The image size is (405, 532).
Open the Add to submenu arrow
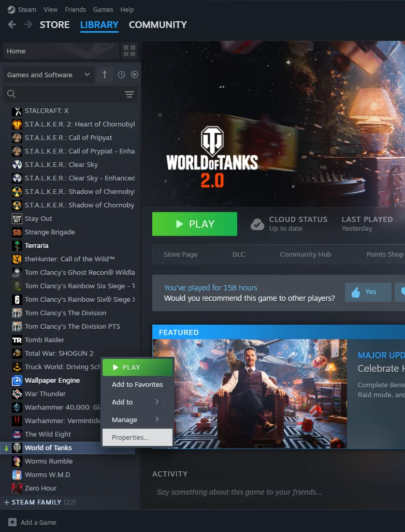pos(157,402)
